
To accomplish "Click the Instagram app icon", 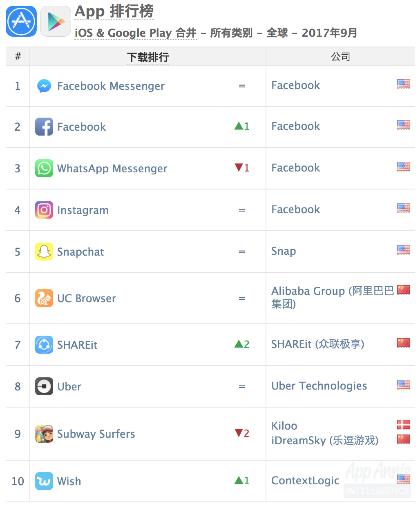I will pyautogui.click(x=44, y=210).
